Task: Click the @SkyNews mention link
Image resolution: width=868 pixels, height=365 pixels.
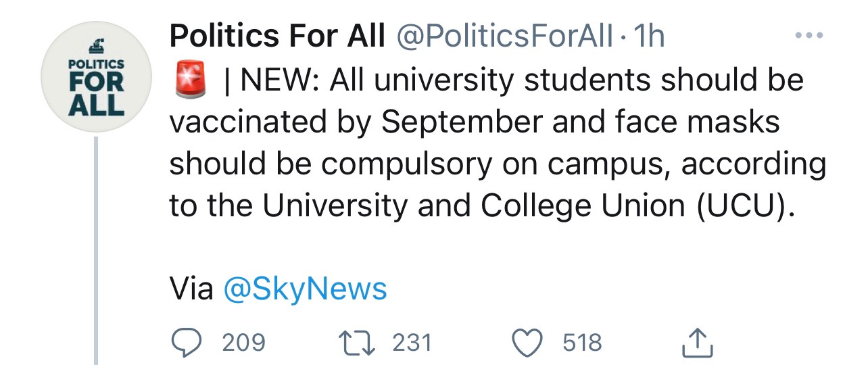Action: click(x=304, y=290)
